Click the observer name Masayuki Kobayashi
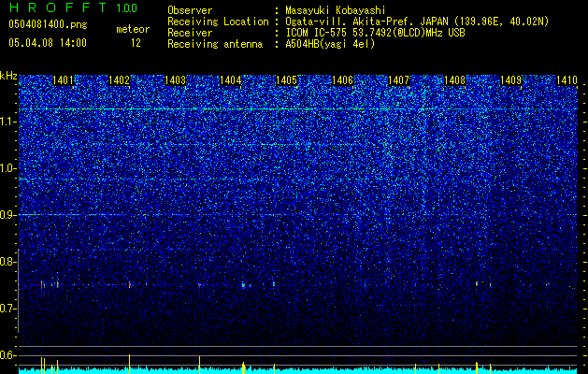 [x=336, y=10]
